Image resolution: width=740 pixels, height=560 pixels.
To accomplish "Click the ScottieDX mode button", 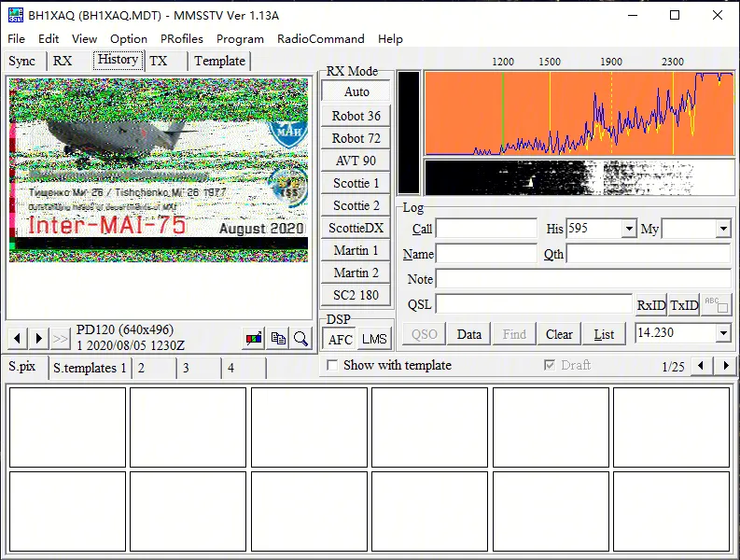I will pyautogui.click(x=356, y=228).
